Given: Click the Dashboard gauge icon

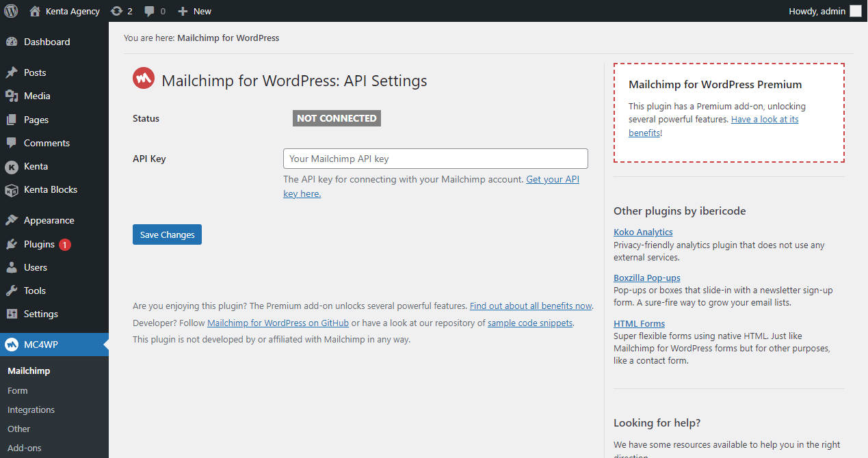Looking at the screenshot, I should coord(12,42).
